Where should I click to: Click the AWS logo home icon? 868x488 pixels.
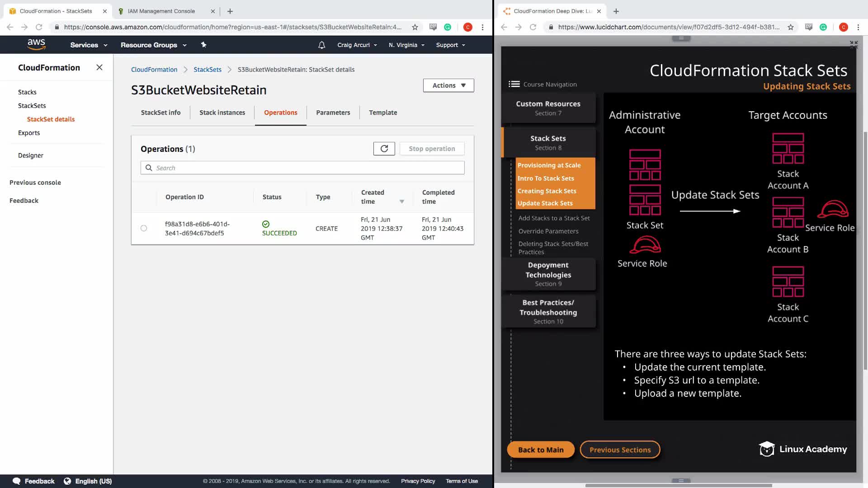tap(36, 44)
